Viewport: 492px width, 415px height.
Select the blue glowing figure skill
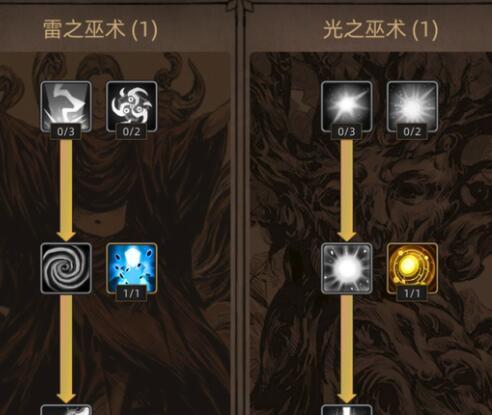[x=132, y=268]
